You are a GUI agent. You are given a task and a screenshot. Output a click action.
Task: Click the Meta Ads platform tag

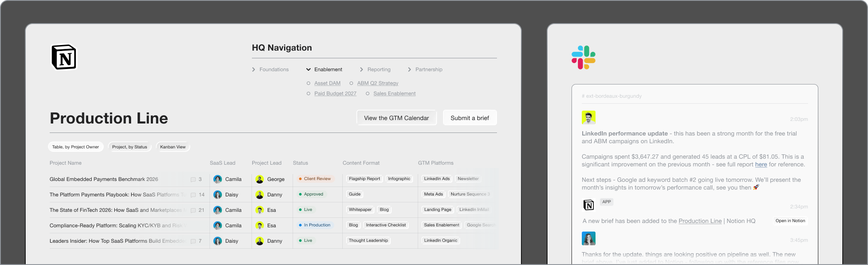pyautogui.click(x=433, y=194)
